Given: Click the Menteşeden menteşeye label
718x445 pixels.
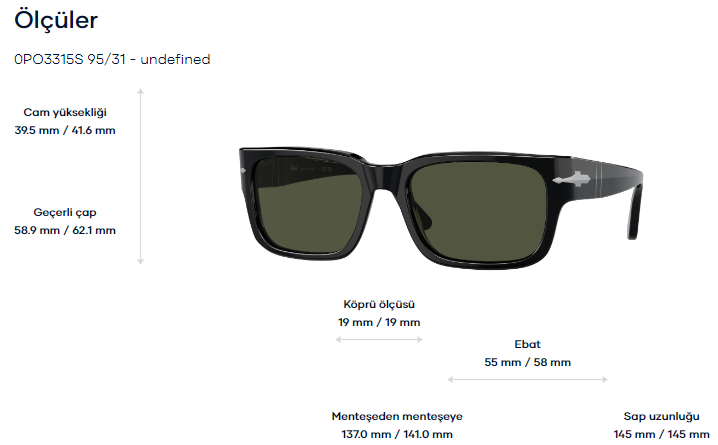Looking at the screenshot, I should 397,417.
